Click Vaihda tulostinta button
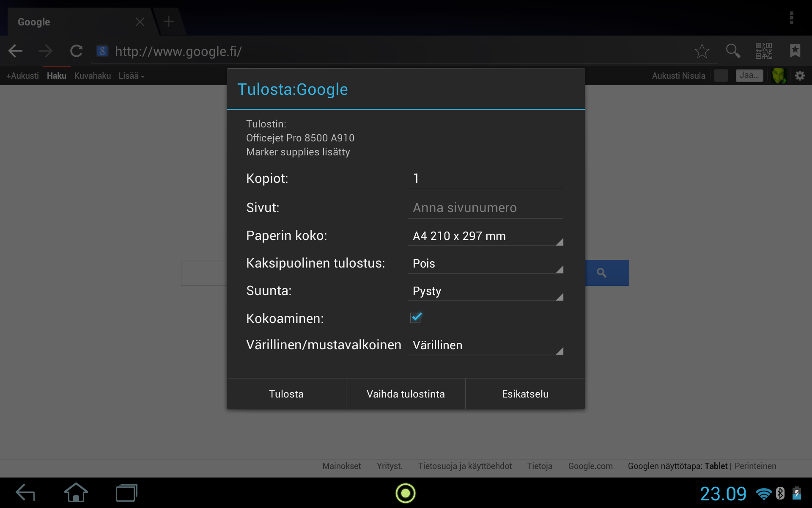812x508 pixels. [x=406, y=394]
